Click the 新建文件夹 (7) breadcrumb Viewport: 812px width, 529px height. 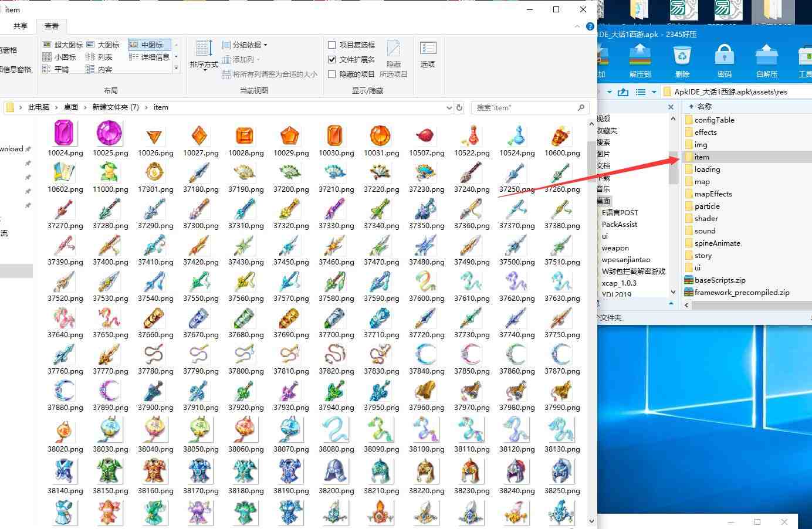[116, 107]
